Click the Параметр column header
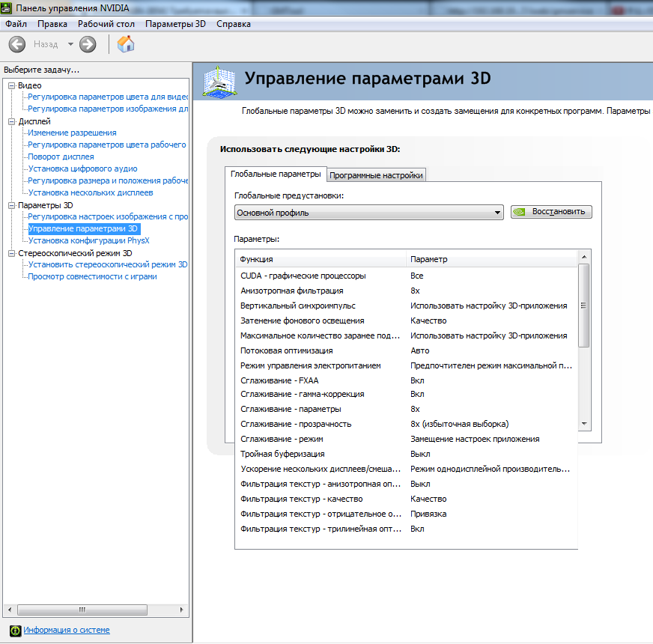653x644 pixels. (492, 259)
